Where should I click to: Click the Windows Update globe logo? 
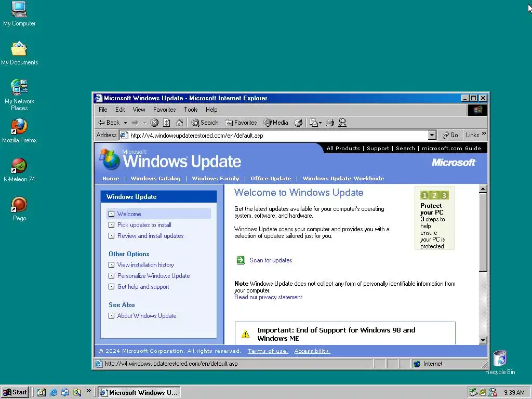coord(110,159)
